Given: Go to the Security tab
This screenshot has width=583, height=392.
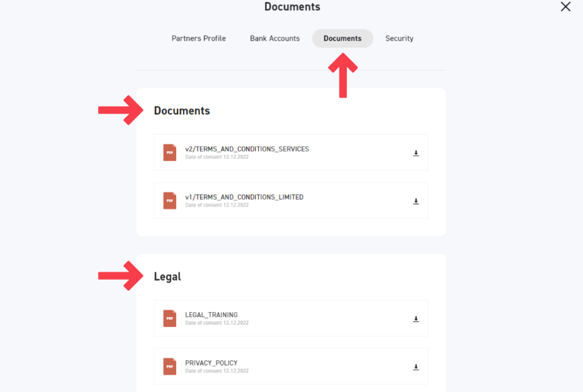Looking at the screenshot, I should pyautogui.click(x=399, y=39).
